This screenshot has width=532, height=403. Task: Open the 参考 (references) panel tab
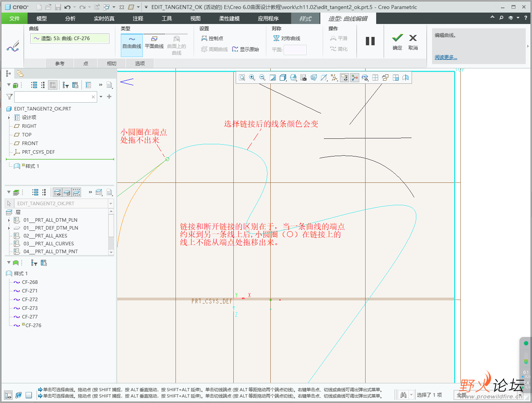[60, 63]
